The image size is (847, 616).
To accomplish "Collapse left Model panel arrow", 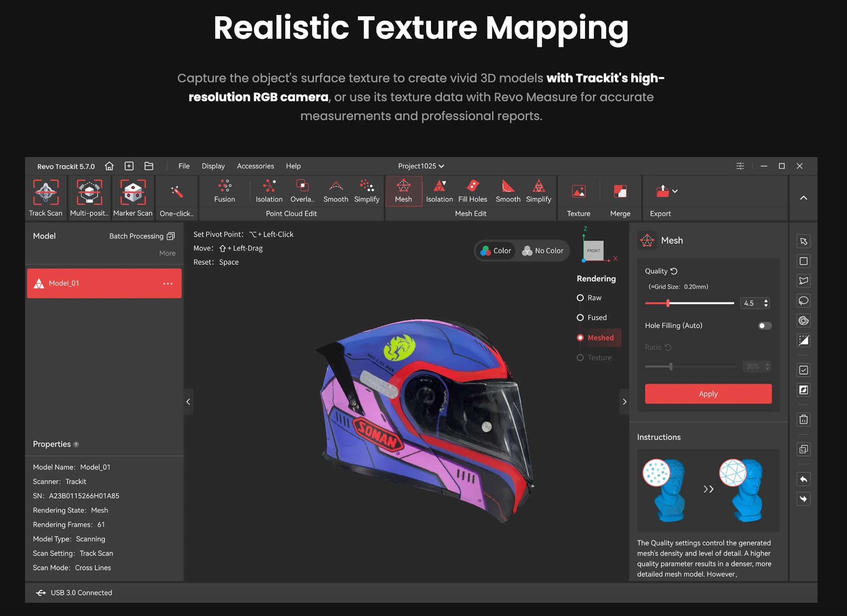I will 188,402.
